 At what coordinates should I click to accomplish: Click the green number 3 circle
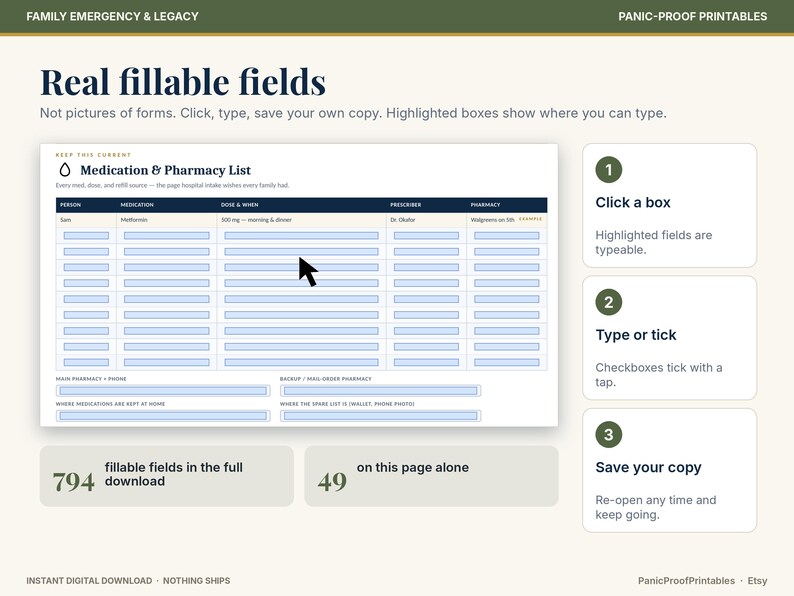point(609,434)
